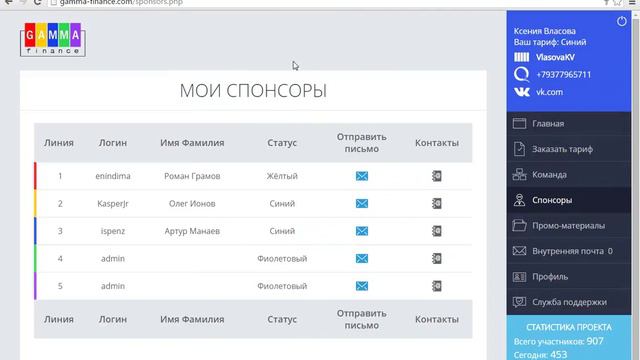640x360 pixels.
Task: Click the Промо-материалы folder icon
Action: (519, 225)
